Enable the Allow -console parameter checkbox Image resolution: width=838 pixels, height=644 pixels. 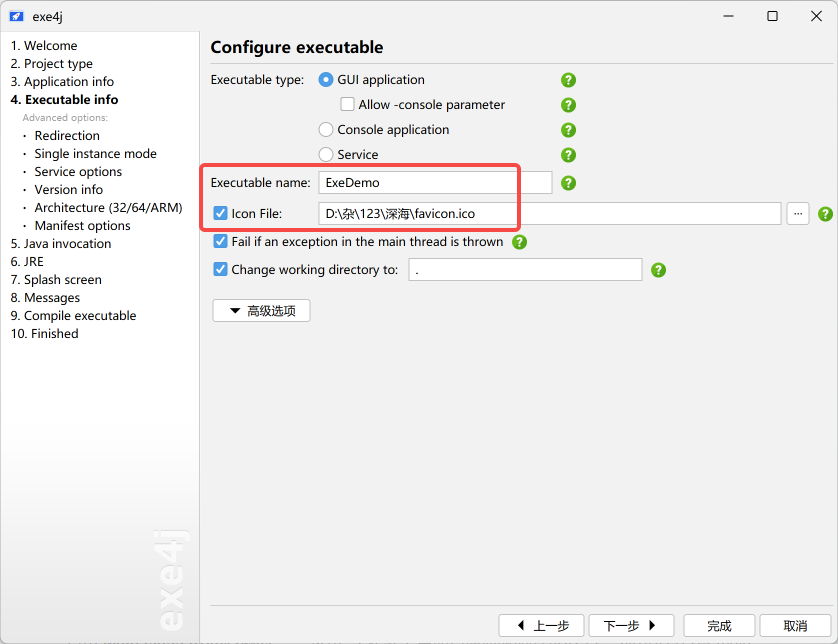[347, 104]
